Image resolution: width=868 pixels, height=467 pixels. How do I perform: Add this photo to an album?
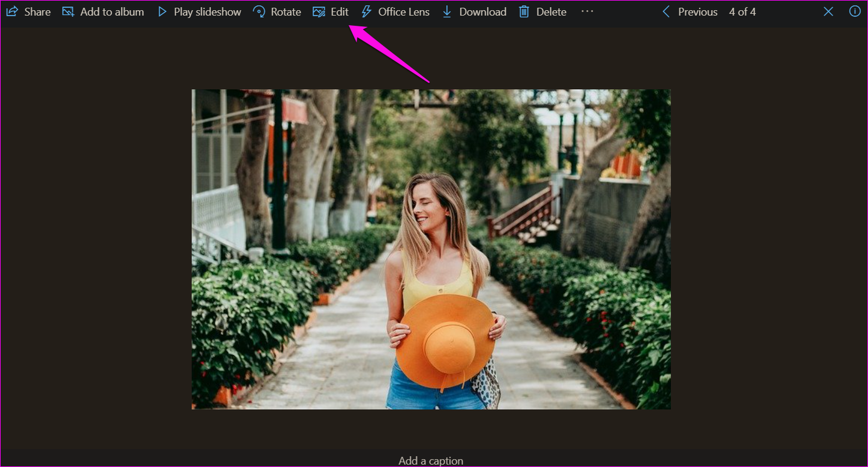[x=103, y=12]
